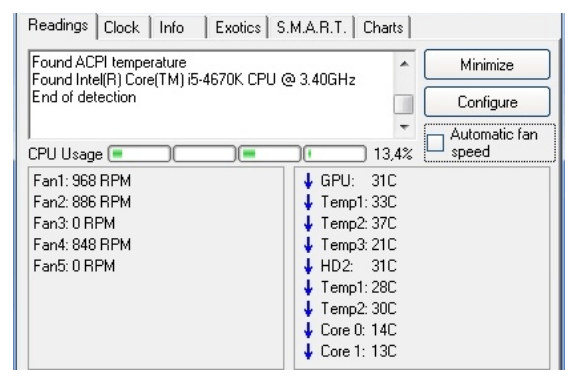Click the HD2: 31C reading
580x384 pixels.
tap(358, 266)
